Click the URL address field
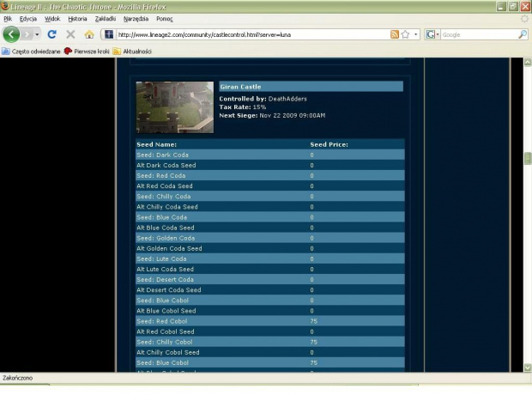Image resolution: width=532 pixels, height=395 pixels. (252, 34)
